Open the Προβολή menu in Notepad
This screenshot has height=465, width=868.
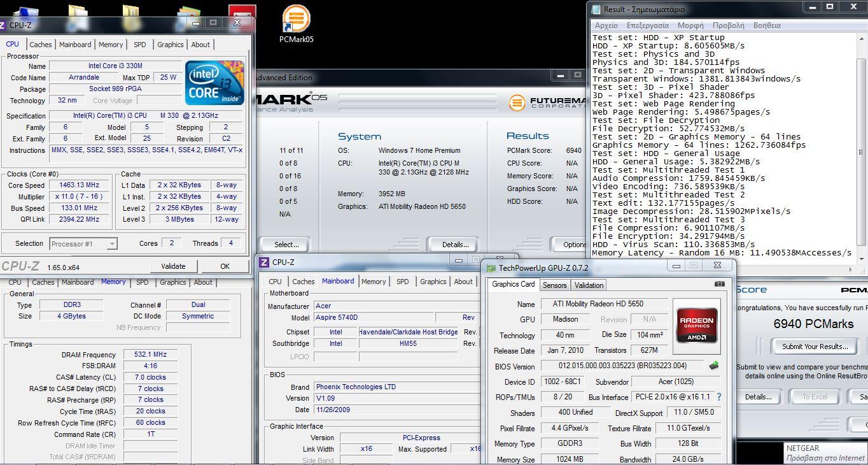click(728, 25)
